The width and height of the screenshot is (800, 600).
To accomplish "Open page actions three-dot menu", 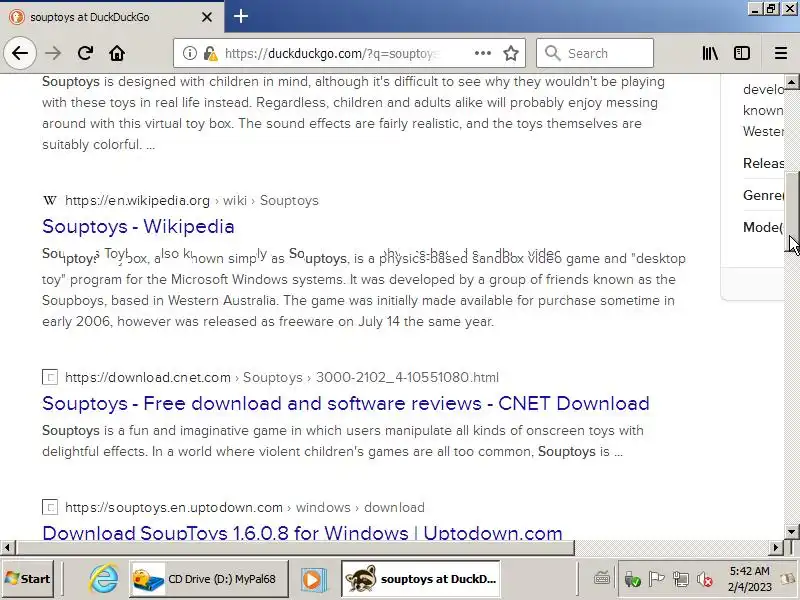I will point(482,53).
